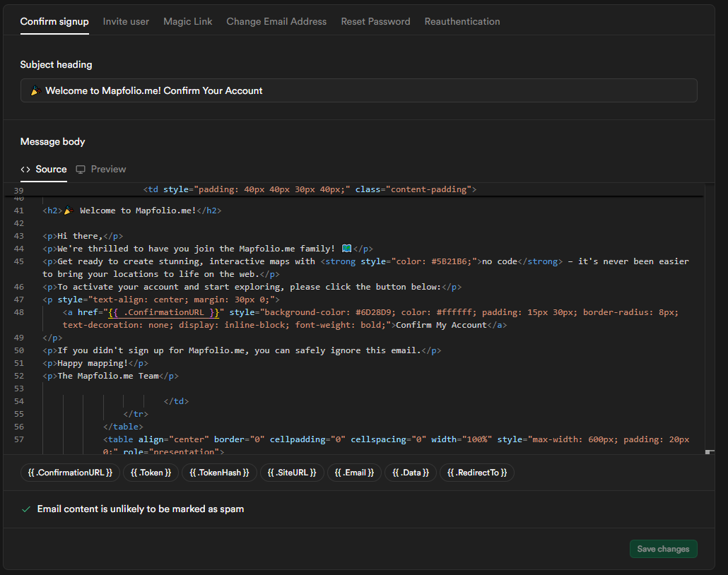
Task: Go to the Reset Password tab
Action: click(x=375, y=21)
